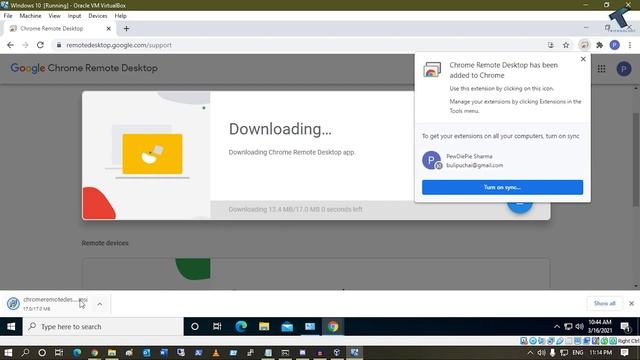The width and height of the screenshot is (640, 360).
Task: Click VirtualBox optical disk status icon
Action: coord(533,341)
